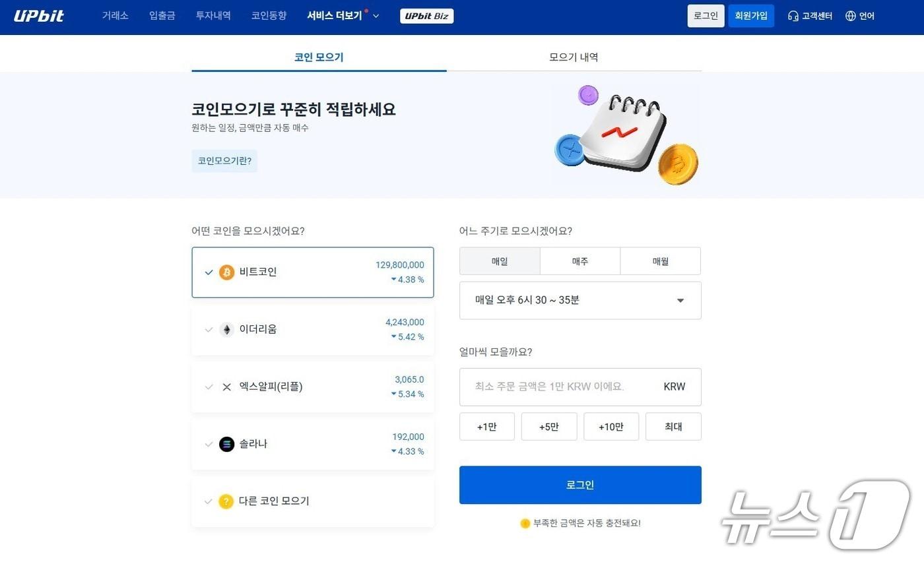
Task: Select 매주 as the accumulation period
Action: tap(579, 261)
